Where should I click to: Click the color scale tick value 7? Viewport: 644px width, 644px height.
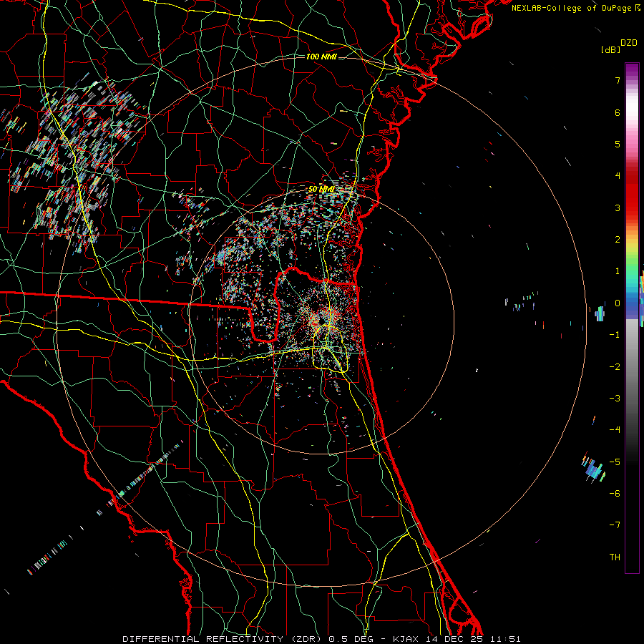tap(618, 80)
